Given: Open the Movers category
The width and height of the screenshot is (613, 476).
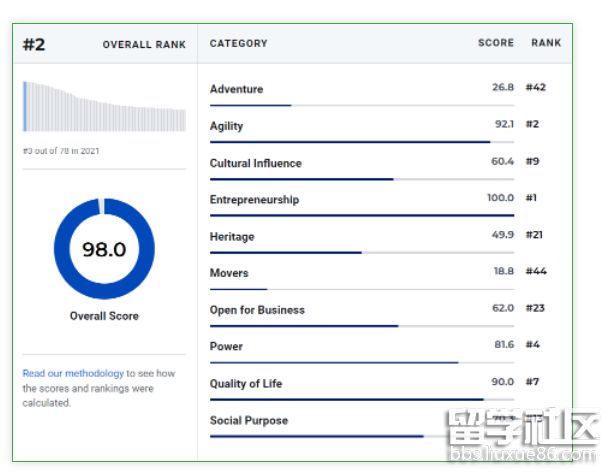Looking at the screenshot, I should click(x=229, y=273).
